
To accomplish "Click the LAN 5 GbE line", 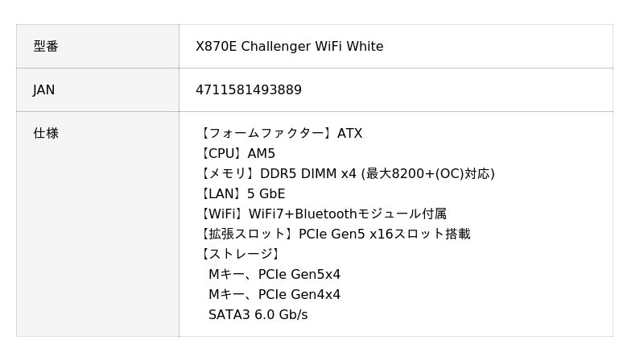I will point(242,194).
